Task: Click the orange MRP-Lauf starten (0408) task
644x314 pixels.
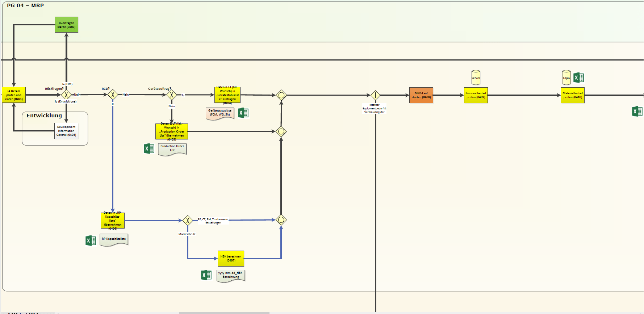Action: click(x=421, y=95)
